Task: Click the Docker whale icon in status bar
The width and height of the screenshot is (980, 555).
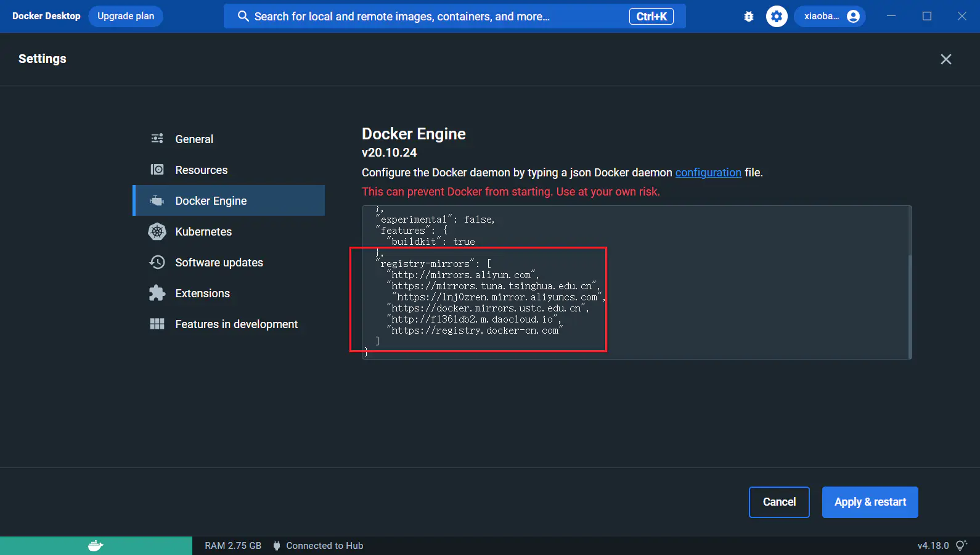Action: point(96,546)
